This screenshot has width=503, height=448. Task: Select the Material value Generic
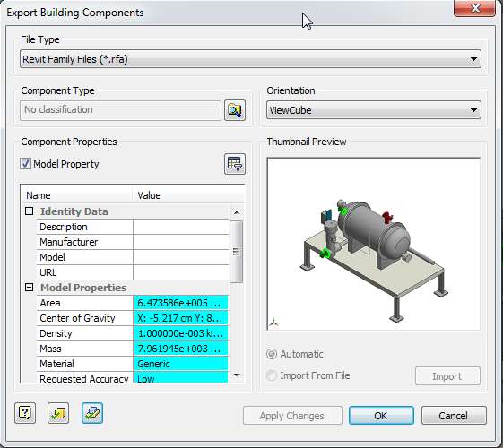coord(181,364)
